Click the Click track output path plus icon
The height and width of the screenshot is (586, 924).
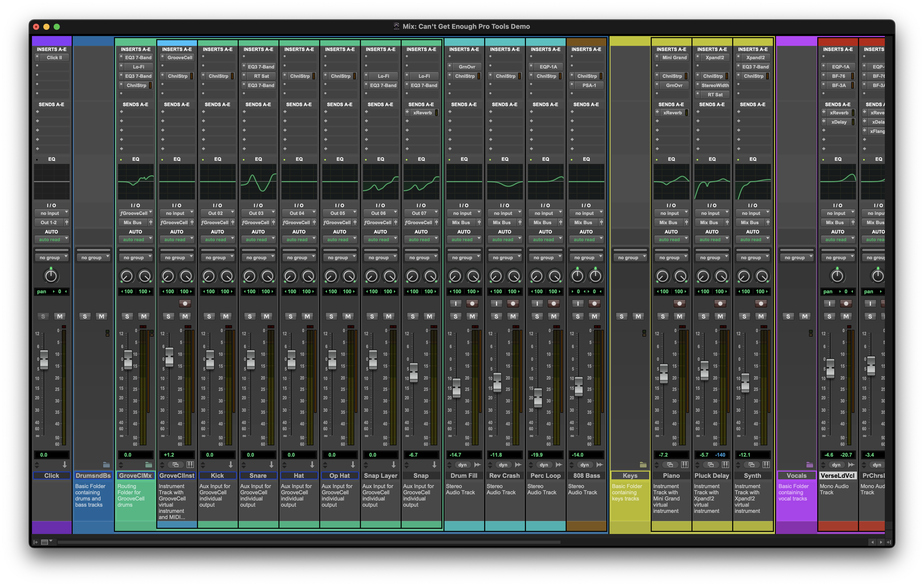[x=67, y=222]
